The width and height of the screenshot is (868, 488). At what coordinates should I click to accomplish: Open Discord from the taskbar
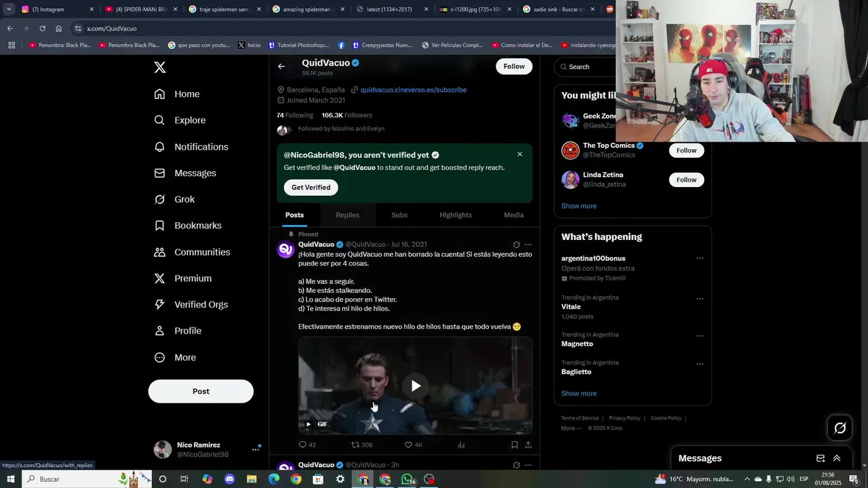[x=230, y=479]
